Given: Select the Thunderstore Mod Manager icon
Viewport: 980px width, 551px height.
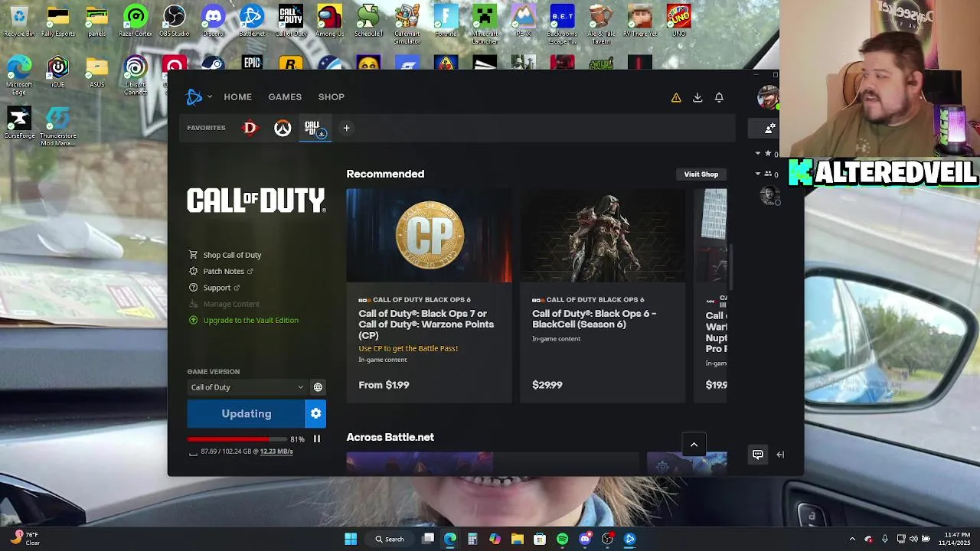Looking at the screenshot, I should tap(58, 126).
